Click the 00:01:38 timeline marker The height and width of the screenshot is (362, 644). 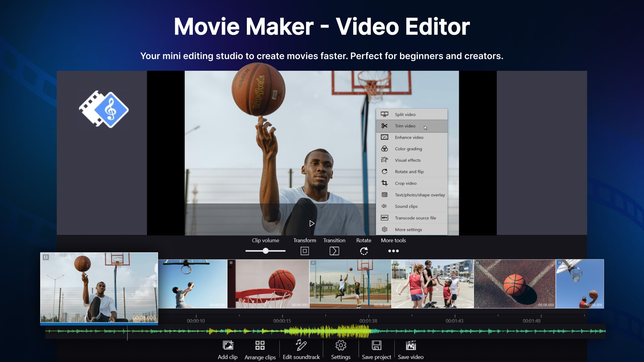[368, 321]
